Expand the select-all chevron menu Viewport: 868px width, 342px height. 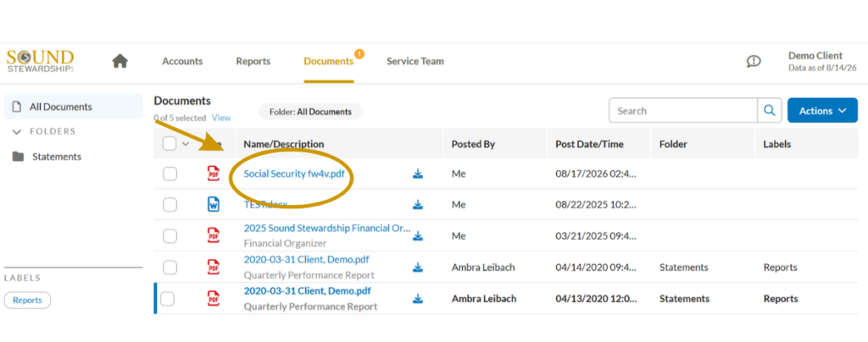[x=186, y=144]
